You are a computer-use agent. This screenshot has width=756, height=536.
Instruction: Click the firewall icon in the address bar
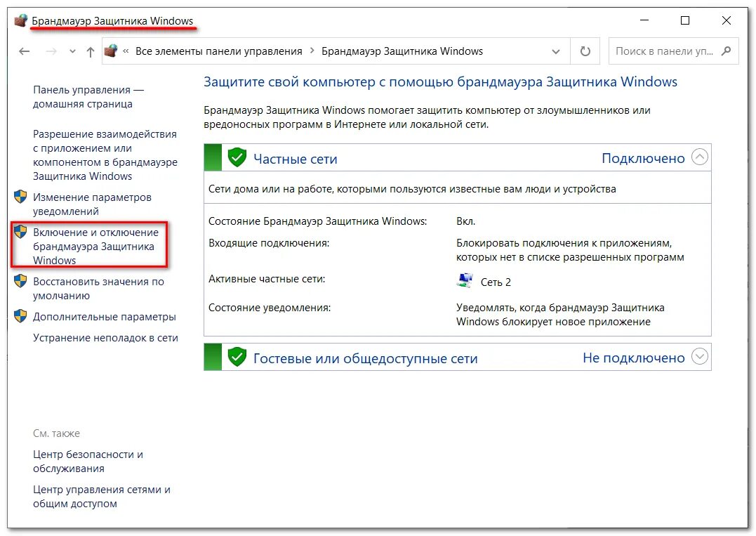pyautogui.click(x=112, y=51)
